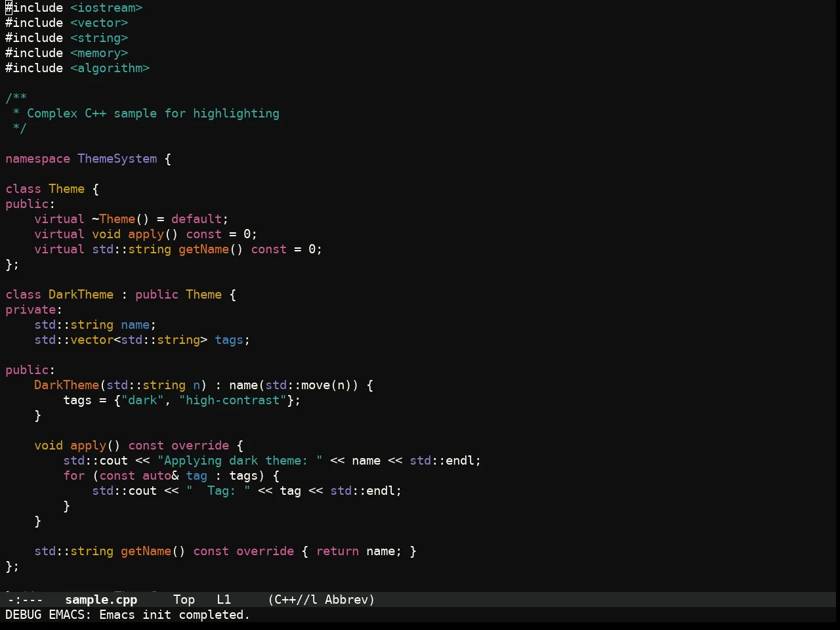Click vector in std::vector<std::string>
This screenshot has width=840, height=630.
coord(92,340)
